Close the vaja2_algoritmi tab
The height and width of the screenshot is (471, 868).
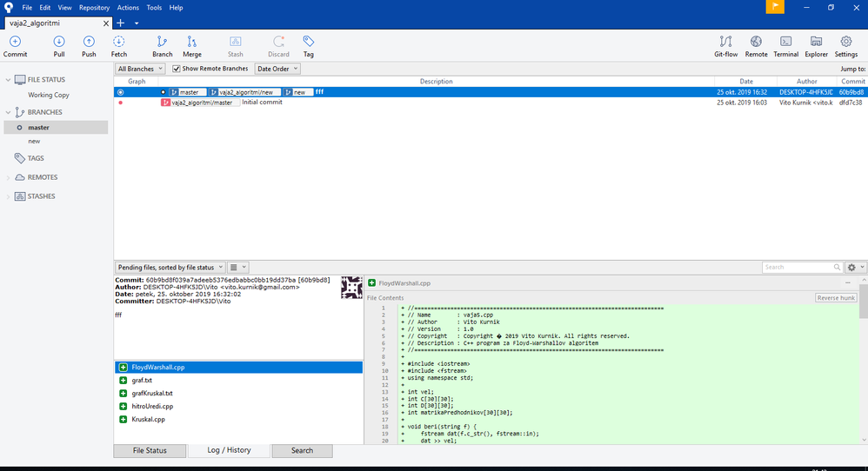[x=106, y=23]
